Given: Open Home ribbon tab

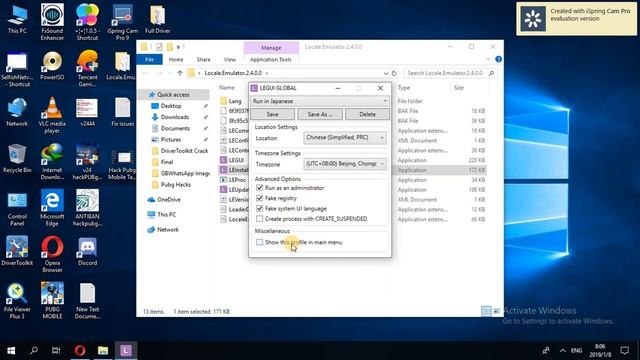Looking at the screenshot, I should 176,59.
